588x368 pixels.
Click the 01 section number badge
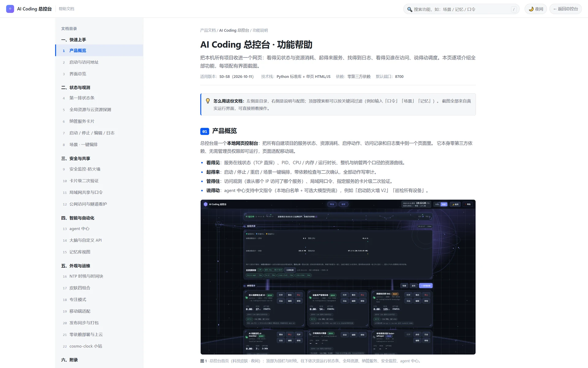coord(205,132)
